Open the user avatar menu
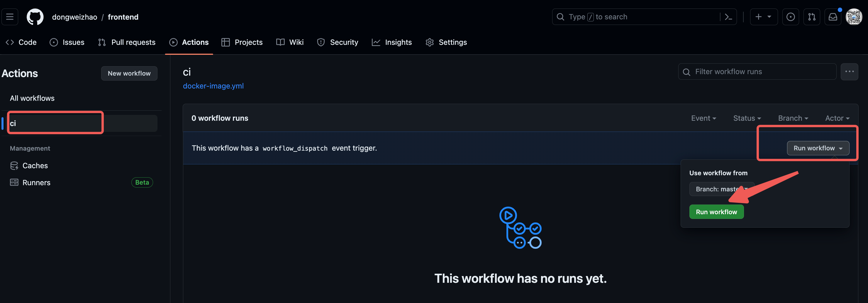 [854, 17]
